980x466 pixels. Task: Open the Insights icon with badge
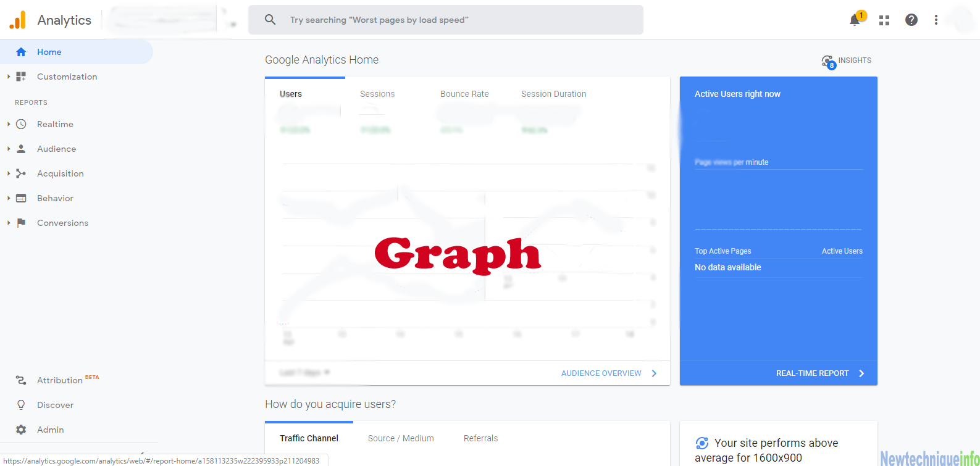[828, 61]
